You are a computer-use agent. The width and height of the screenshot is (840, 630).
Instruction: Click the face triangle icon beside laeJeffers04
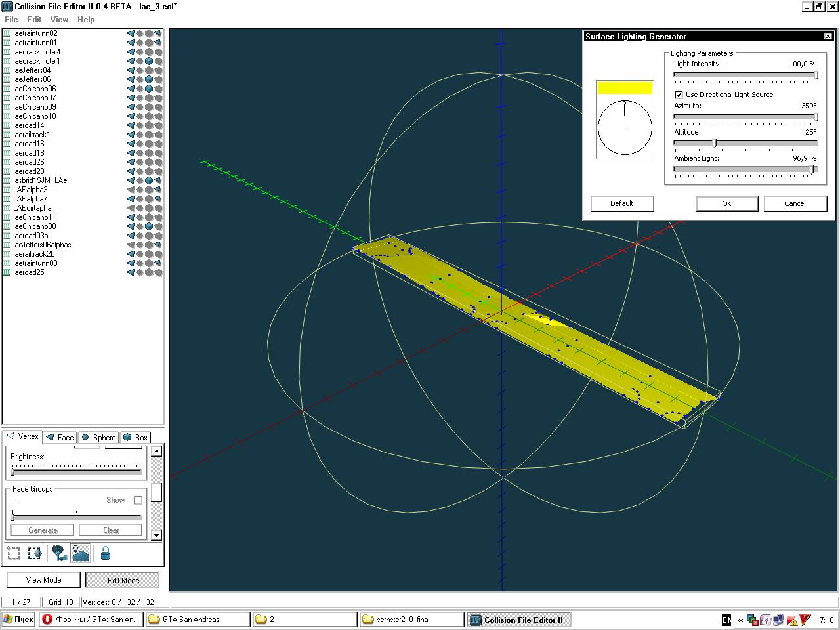click(131, 70)
